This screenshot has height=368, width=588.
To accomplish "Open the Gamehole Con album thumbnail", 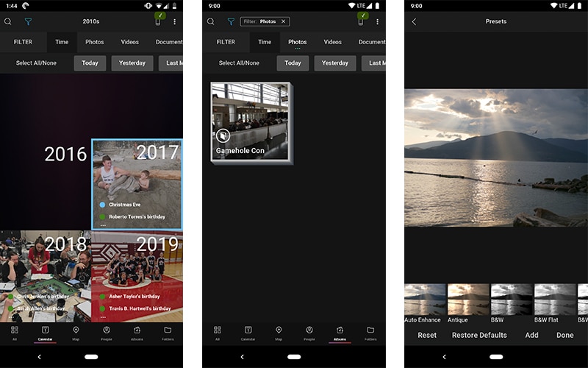I will [251, 121].
